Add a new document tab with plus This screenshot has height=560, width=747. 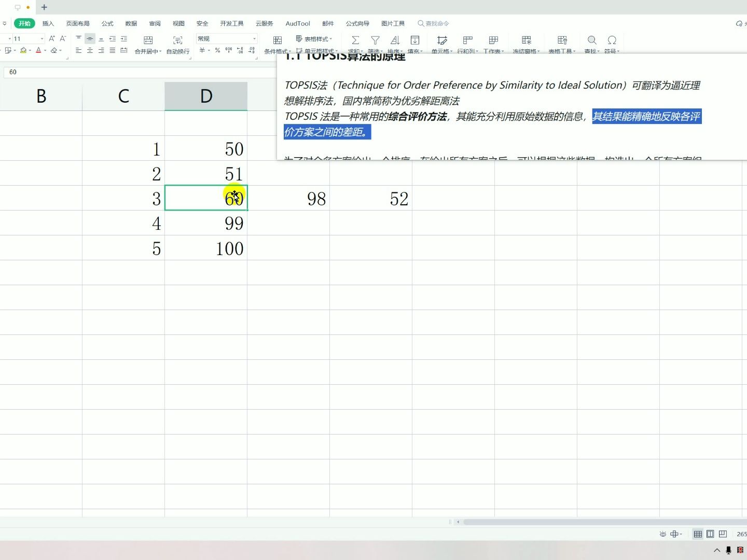coord(44,7)
